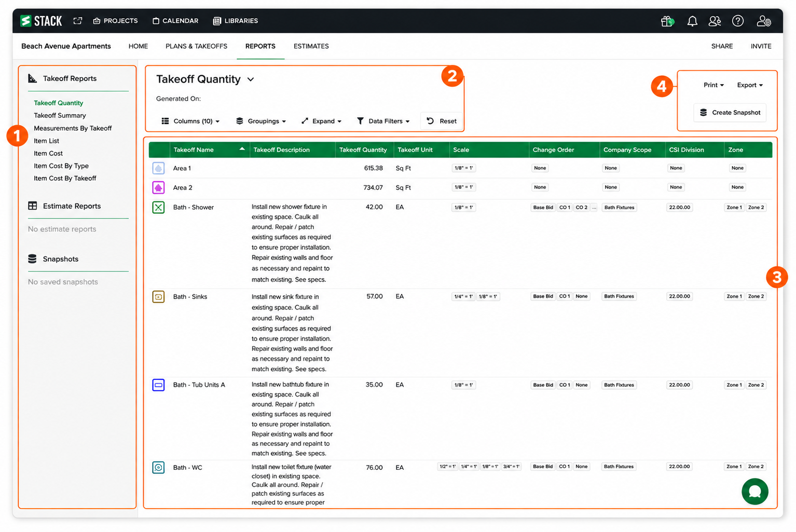Select Takeoff Summary report
Image resolution: width=796 pixels, height=532 pixels.
pos(60,116)
